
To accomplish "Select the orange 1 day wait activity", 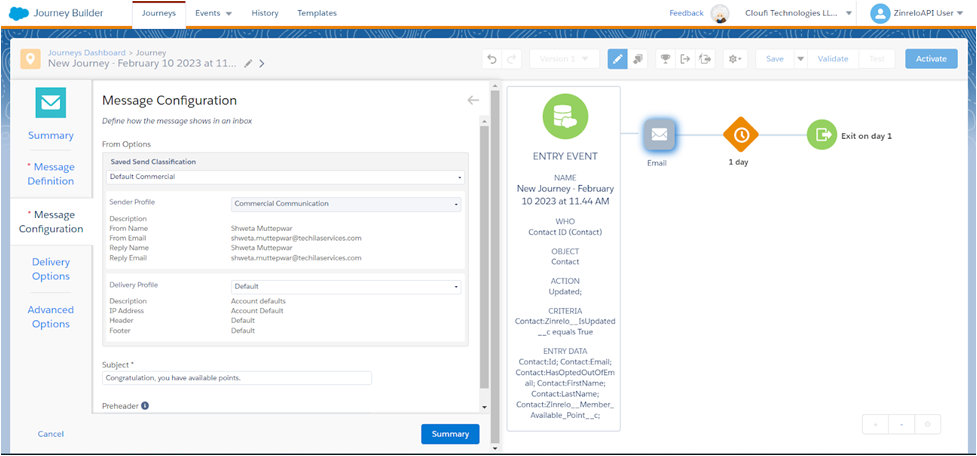I will (740, 135).
